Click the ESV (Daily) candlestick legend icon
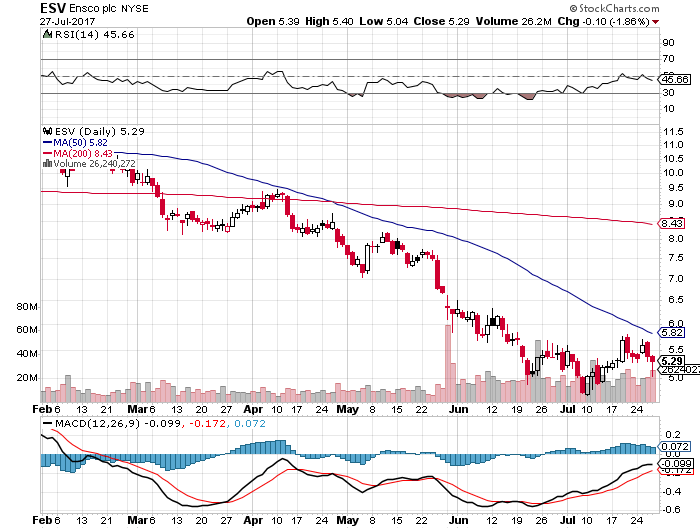Screen dimensions: 700x528 point(46,130)
